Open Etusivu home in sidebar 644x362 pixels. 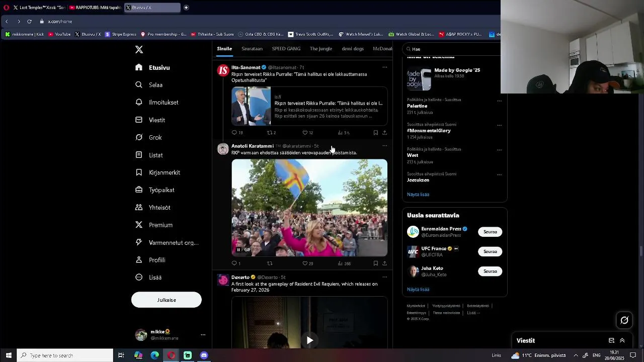tap(153, 67)
